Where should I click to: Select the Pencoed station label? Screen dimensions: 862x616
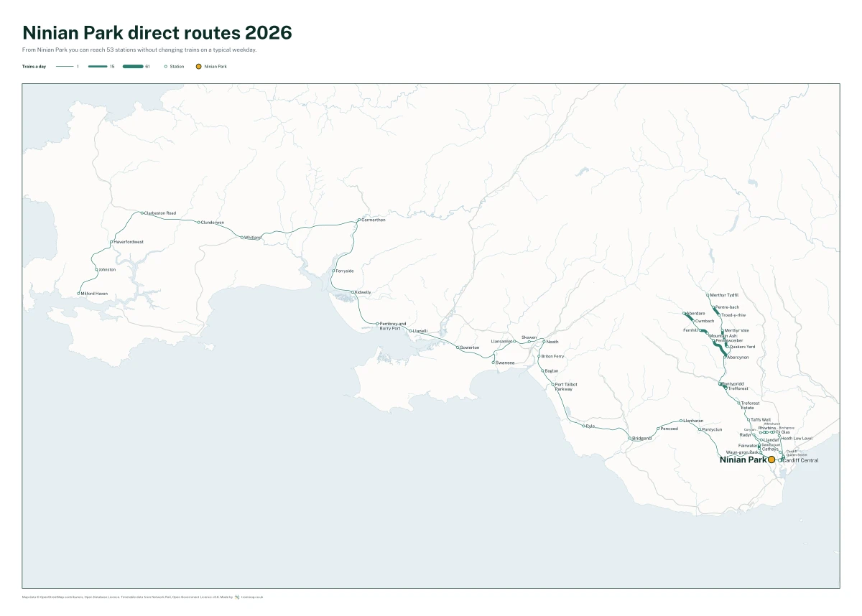[669, 429]
